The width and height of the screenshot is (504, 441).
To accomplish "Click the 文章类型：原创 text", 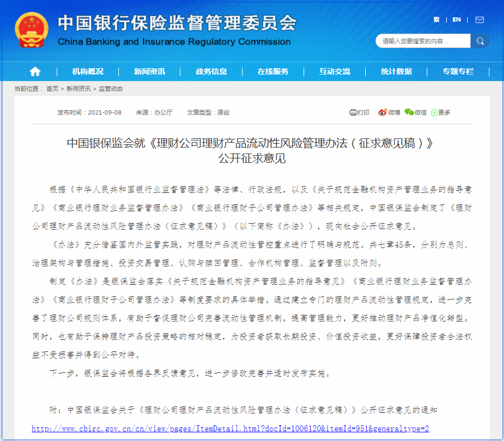I will [208, 112].
